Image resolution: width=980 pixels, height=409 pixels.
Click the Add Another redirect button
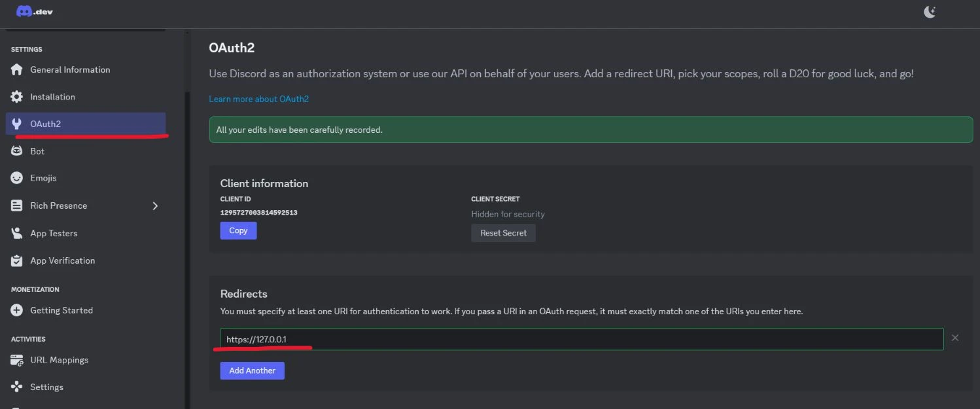[x=252, y=370]
